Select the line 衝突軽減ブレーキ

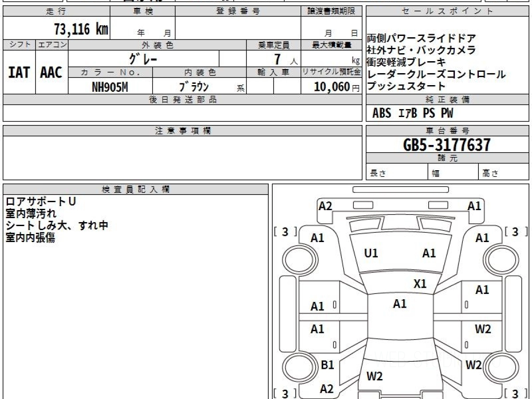pyautogui.click(x=406, y=62)
